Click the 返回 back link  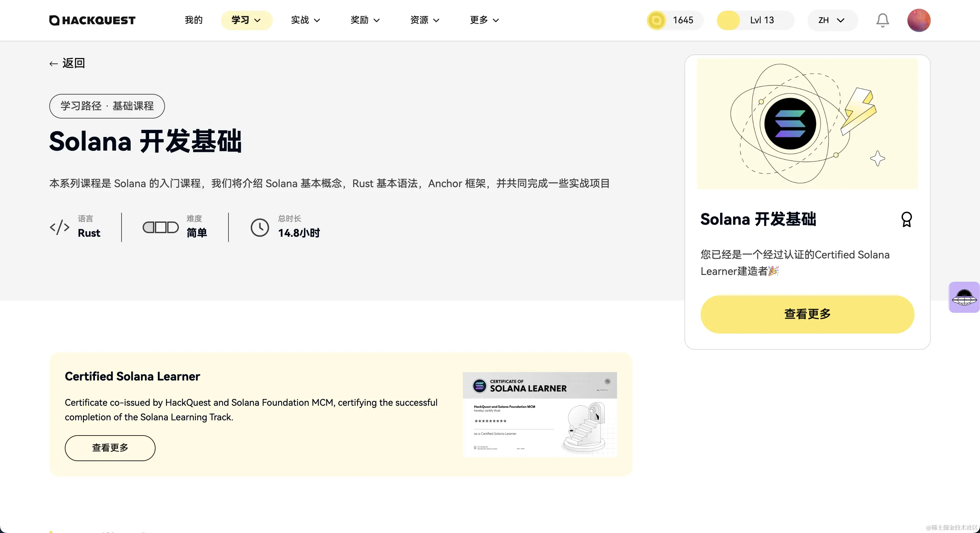pos(67,63)
